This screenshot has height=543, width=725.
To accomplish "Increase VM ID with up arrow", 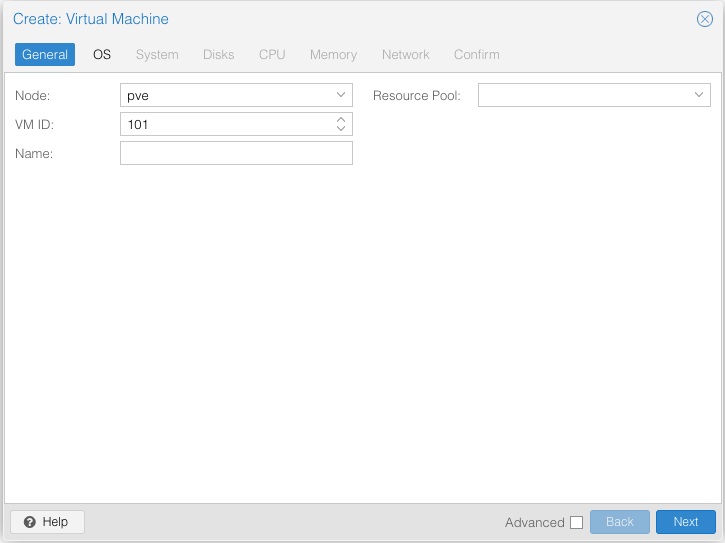I will (x=341, y=119).
